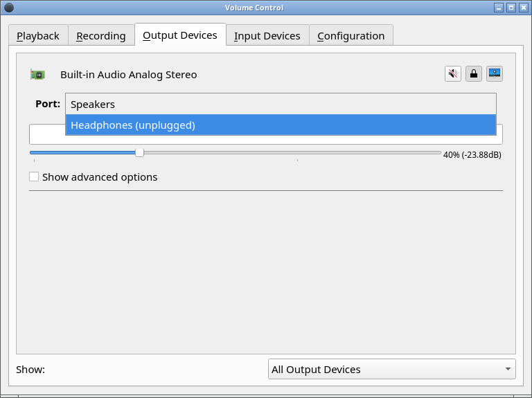Switch to the Playback tab
This screenshot has height=398, width=532.
38,36
